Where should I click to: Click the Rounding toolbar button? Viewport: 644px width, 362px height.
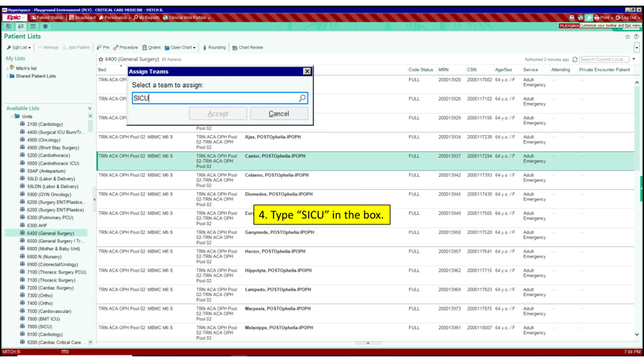(x=214, y=48)
